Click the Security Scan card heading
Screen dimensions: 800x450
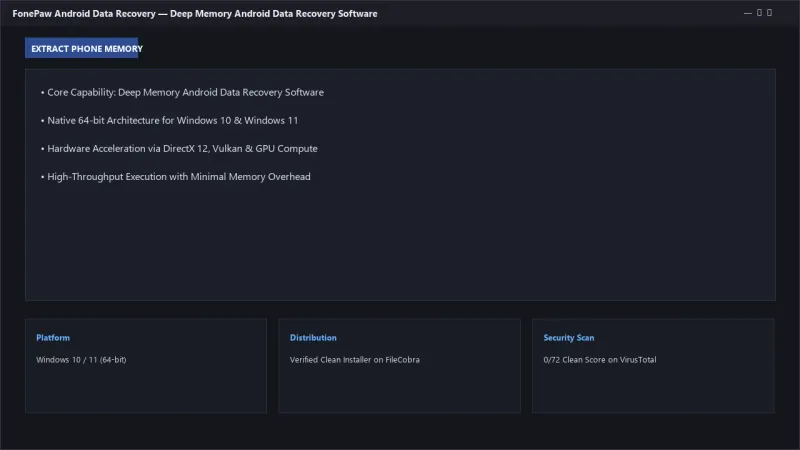point(569,338)
